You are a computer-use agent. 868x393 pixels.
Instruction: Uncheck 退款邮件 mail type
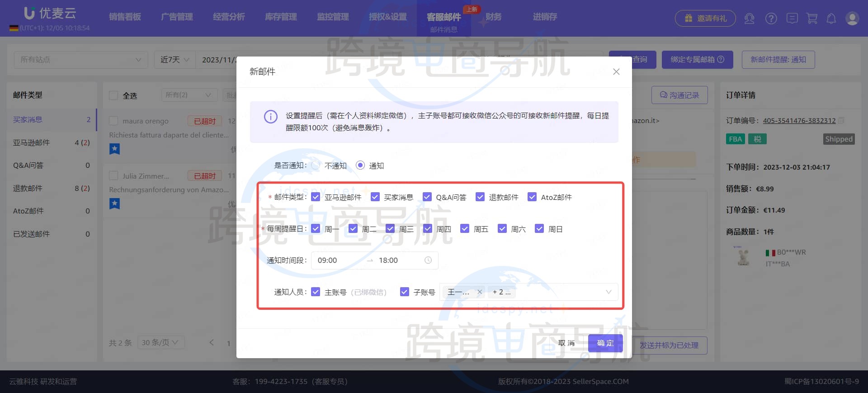(x=480, y=197)
